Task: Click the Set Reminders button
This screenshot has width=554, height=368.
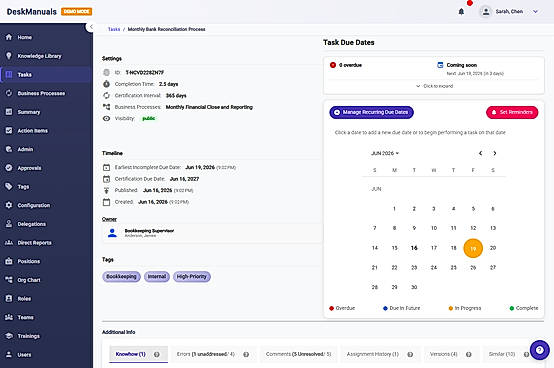Action: [x=512, y=112]
